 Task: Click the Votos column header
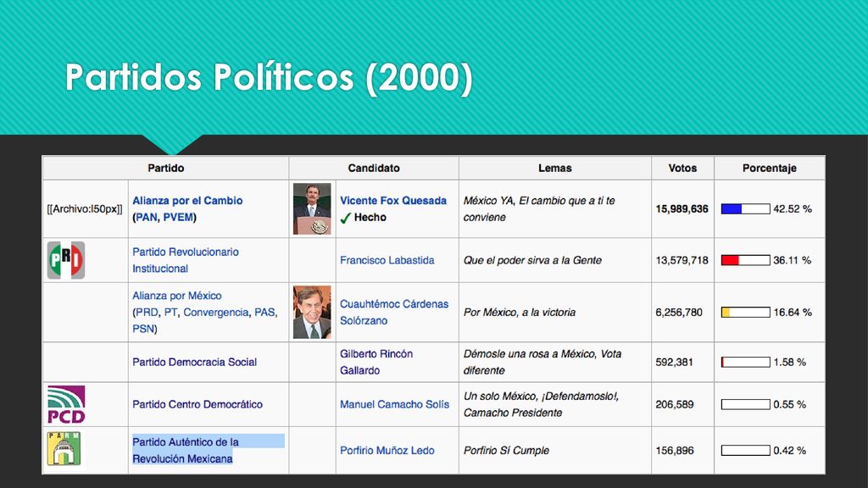pos(682,169)
